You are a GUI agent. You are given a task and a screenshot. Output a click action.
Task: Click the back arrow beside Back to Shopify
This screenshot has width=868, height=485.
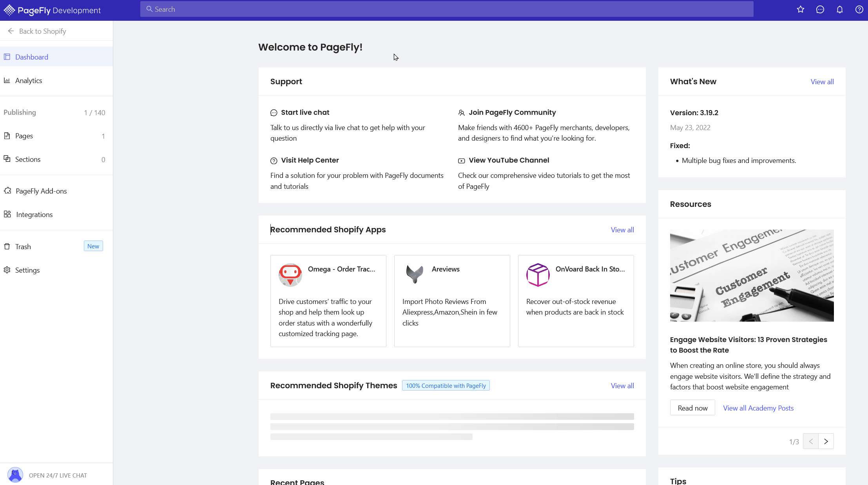(11, 31)
